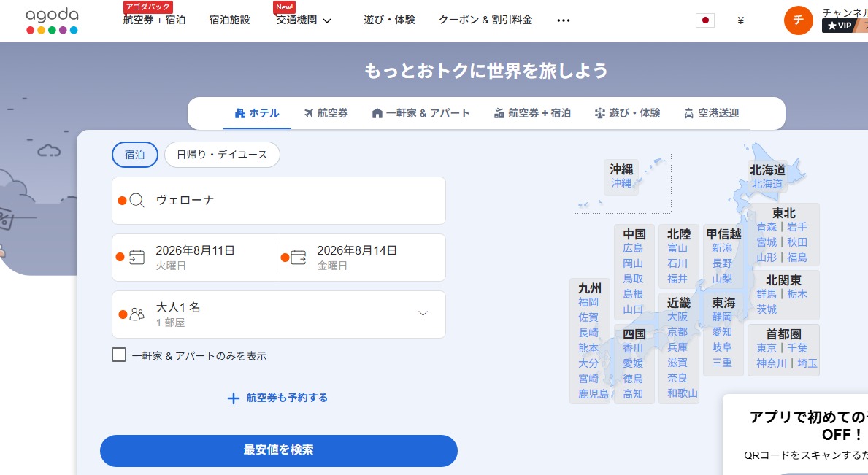Select 神奈川 in 首都圏 region
This screenshot has width=868, height=475.
pos(772,363)
